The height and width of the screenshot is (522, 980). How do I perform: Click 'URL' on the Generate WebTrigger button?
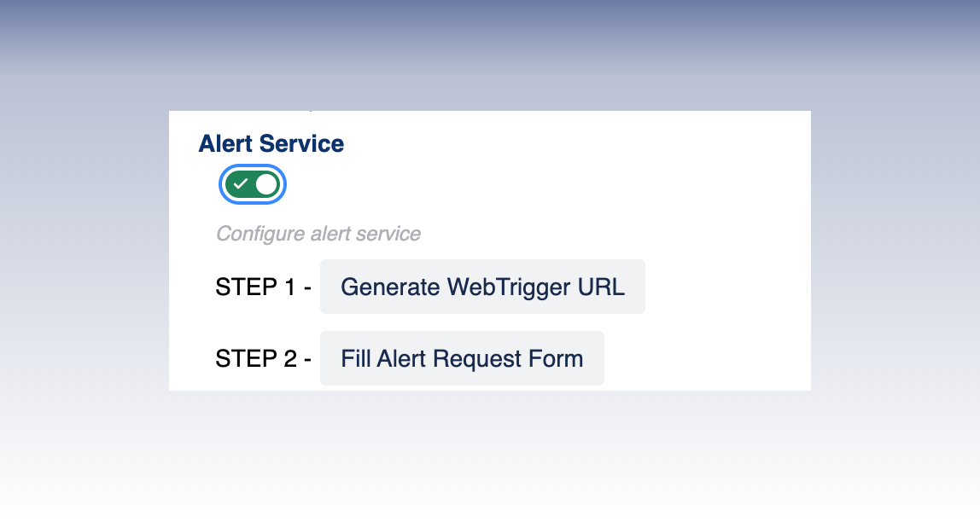602,287
